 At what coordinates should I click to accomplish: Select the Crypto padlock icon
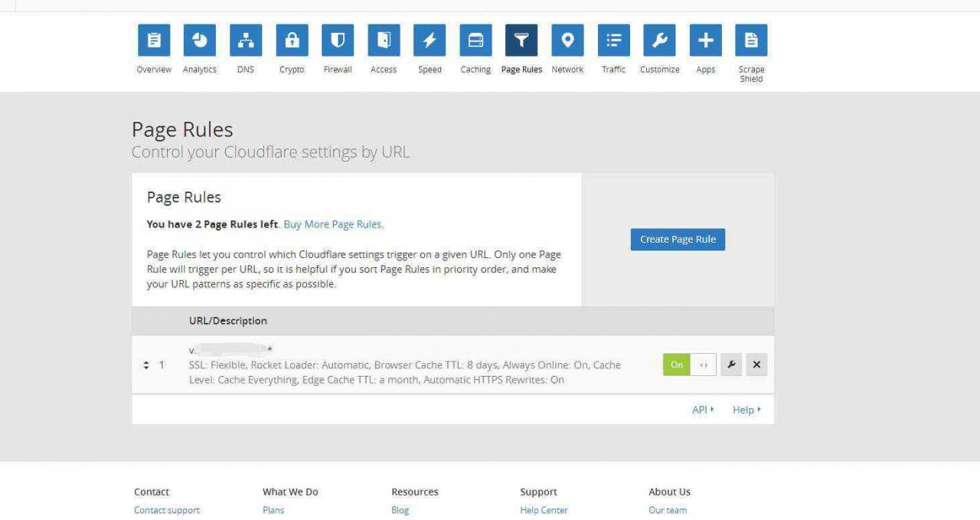pyautogui.click(x=292, y=41)
